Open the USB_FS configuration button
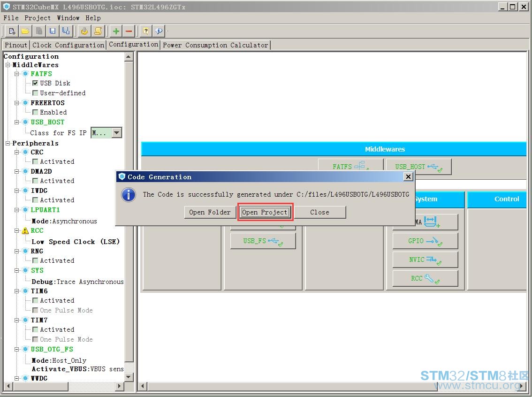532x397 pixels. (263, 241)
